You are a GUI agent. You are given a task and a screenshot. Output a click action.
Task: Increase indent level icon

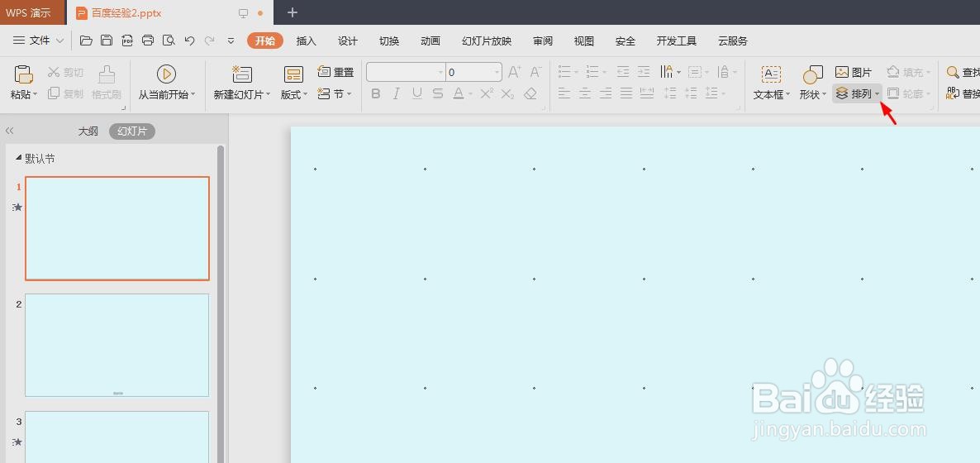point(644,72)
